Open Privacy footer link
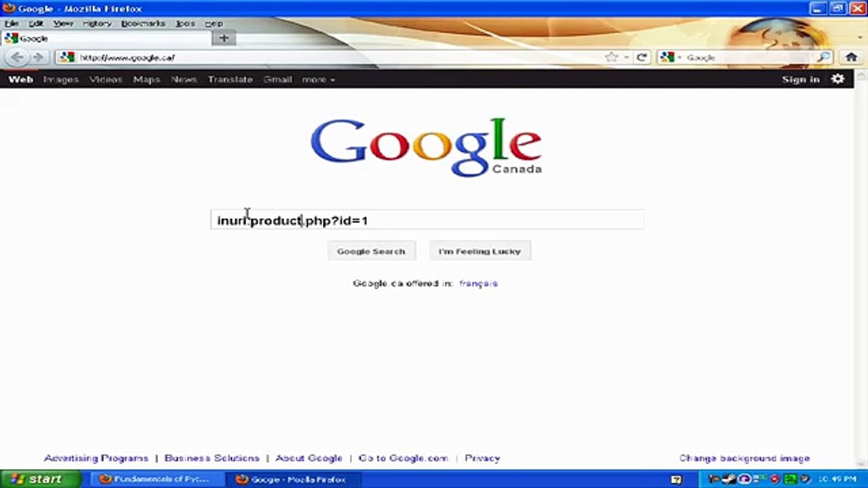The width and height of the screenshot is (868, 488). coord(482,458)
